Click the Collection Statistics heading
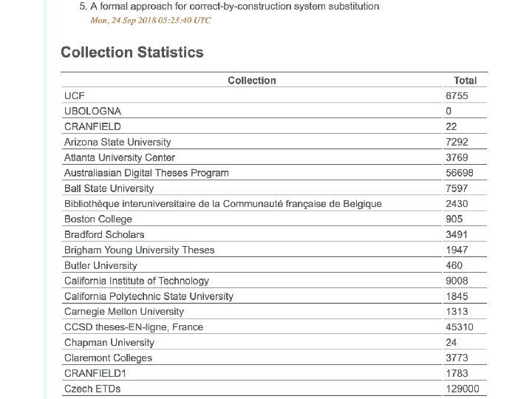The width and height of the screenshot is (532, 399). click(132, 52)
